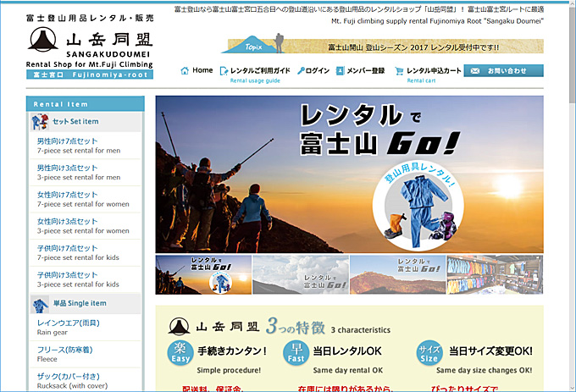
Task: Click the login key icon
Action: tap(301, 70)
